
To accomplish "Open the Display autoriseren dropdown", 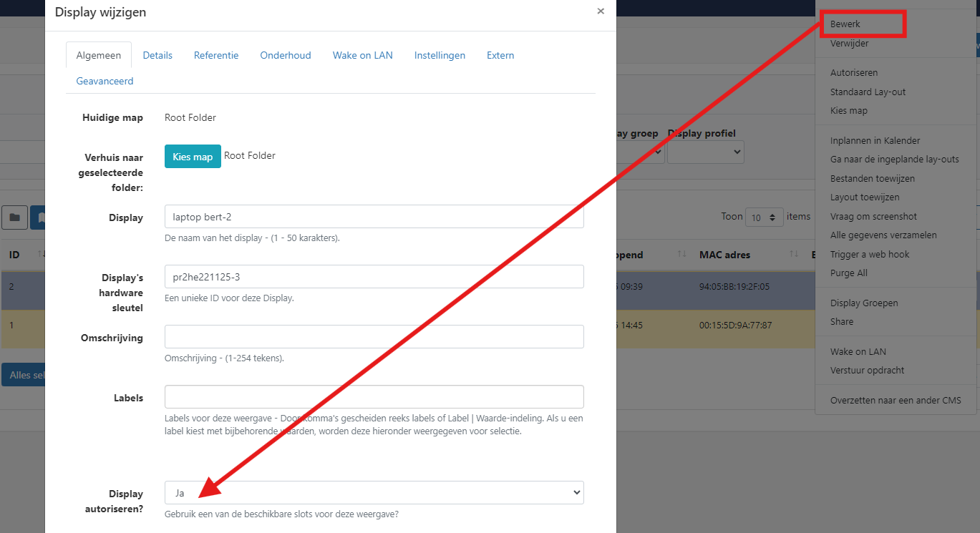I will pos(374,492).
